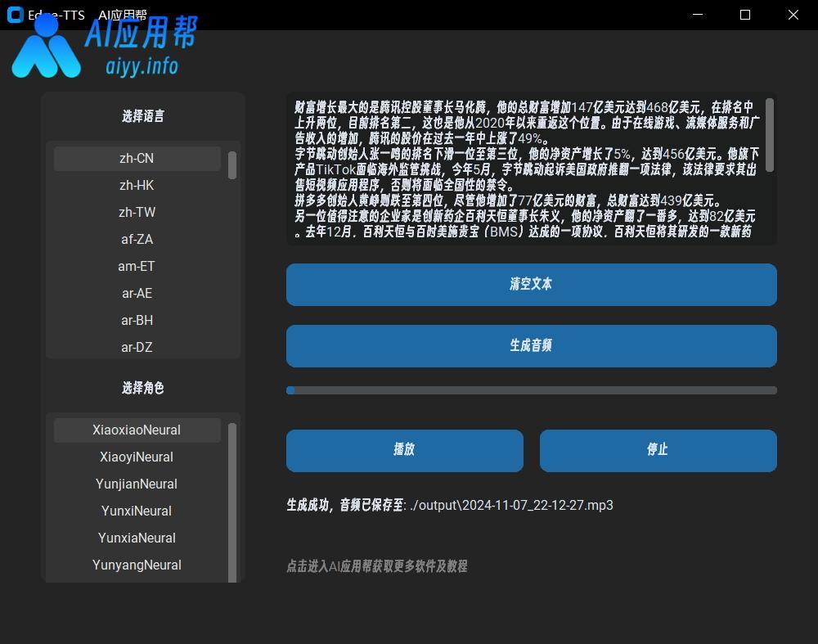Screen dimensions: 818x644
Task: Select the zh-CN language
Action: 137,158
